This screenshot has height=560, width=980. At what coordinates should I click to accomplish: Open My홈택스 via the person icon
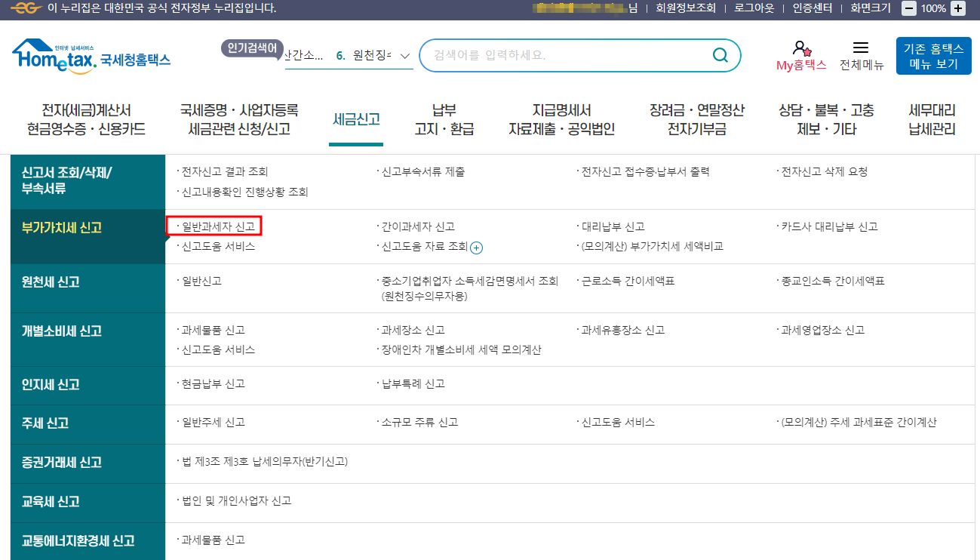pos(802,48)
